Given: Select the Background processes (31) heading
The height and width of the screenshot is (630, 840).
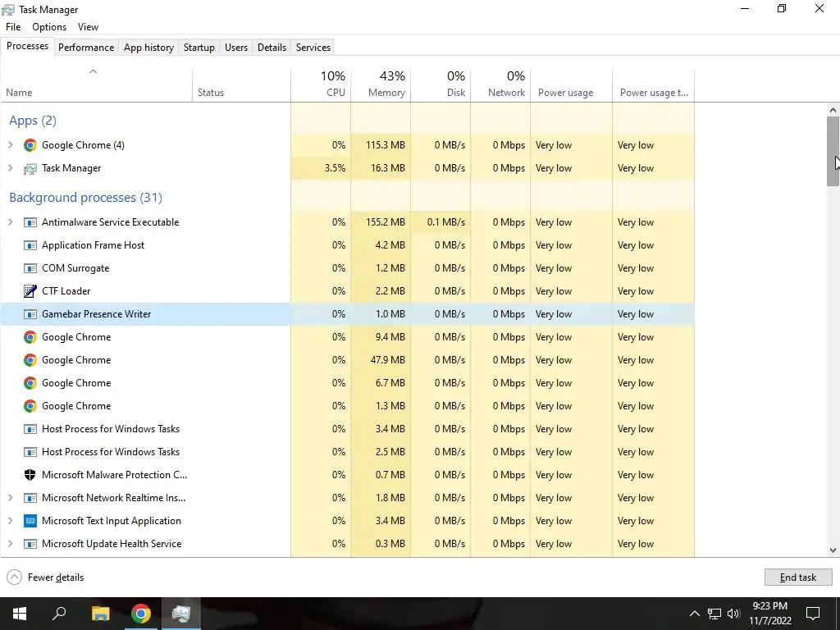Looking at the screenshot, I should (x=85, y=198).
